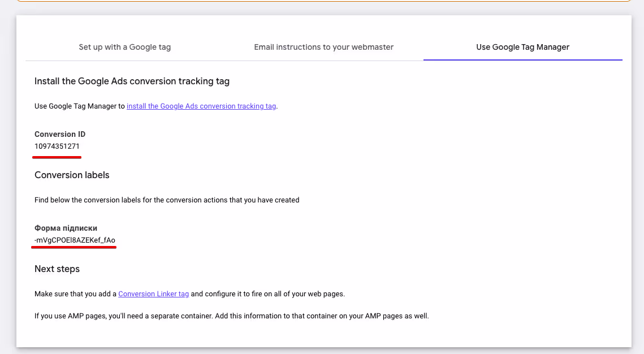Click the Conversion ID value 10974351271
This screenshot has width=644, height=354.
(57, 146)
